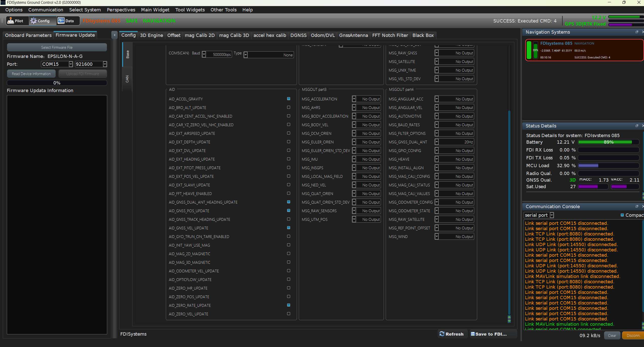Enable AID_ODOMETER_VEL_UPDATE checkbox
Screen dimensions: 644x347
[x=289, y=271]
